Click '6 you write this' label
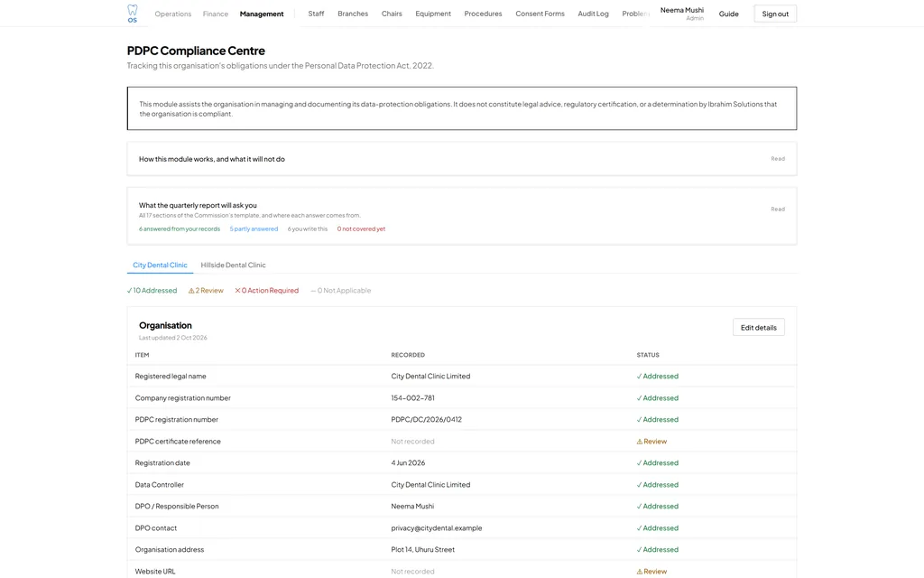Viewport: 924px width, 578px height. tap(307, 228)
